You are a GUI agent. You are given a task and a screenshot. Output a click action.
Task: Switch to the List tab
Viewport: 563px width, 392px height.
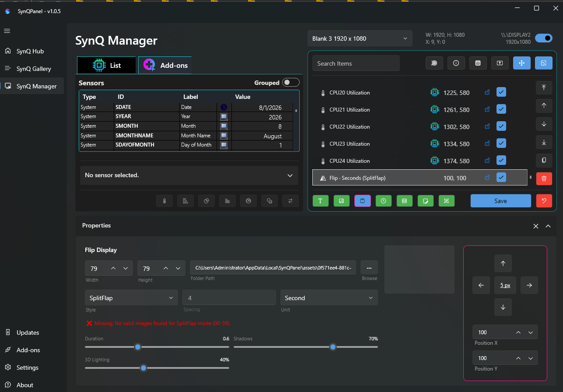point(107,65)
